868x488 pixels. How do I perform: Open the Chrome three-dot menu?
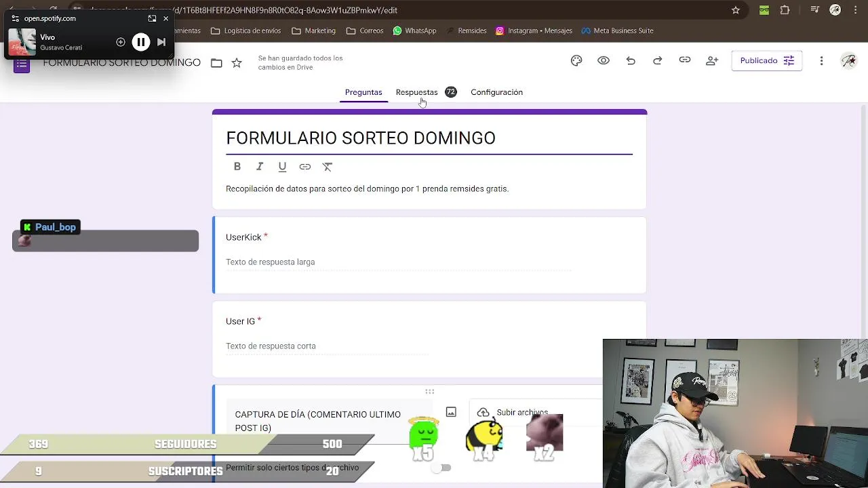(855, 10)
